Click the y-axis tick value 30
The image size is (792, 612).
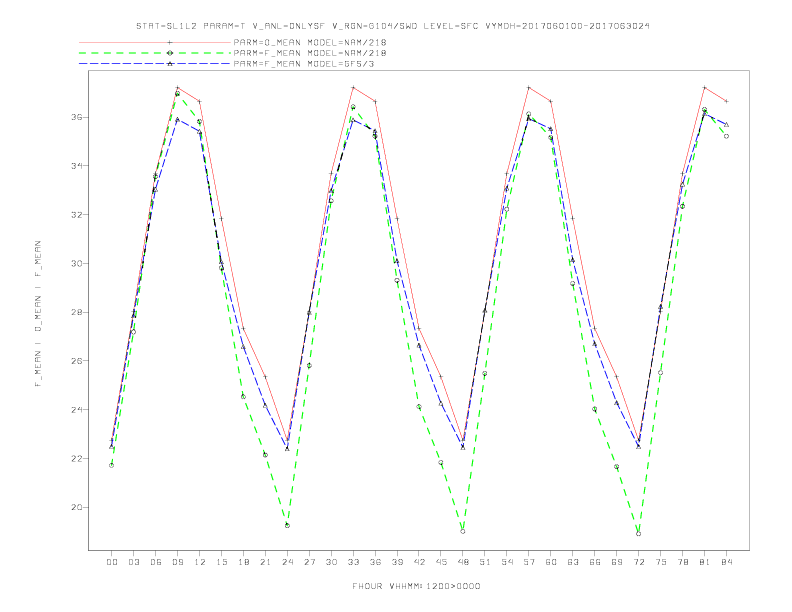pos(77,263)
